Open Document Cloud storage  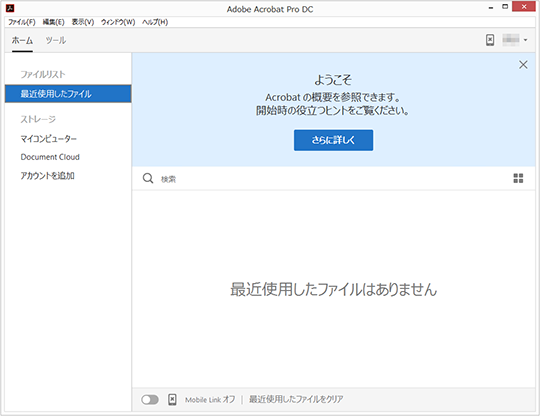pos(50,157)
